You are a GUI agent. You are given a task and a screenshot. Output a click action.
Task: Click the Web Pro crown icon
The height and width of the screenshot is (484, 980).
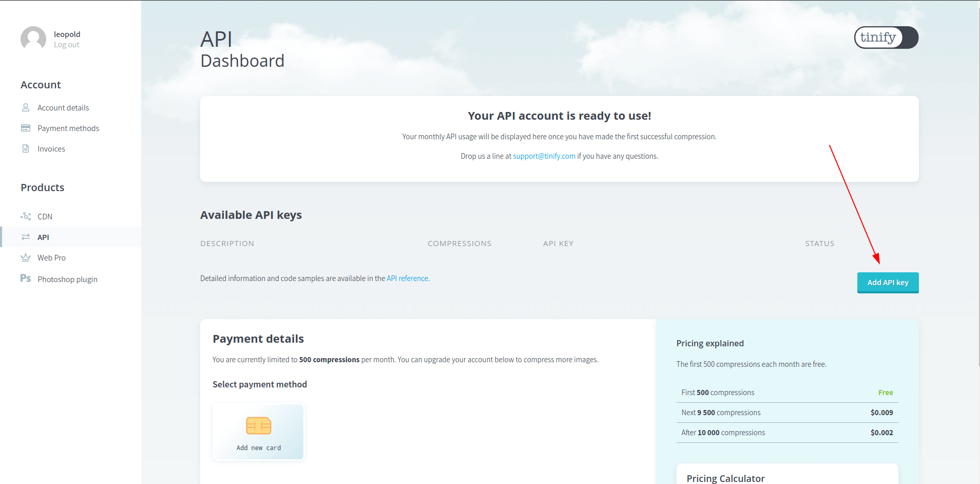(26, 257)
